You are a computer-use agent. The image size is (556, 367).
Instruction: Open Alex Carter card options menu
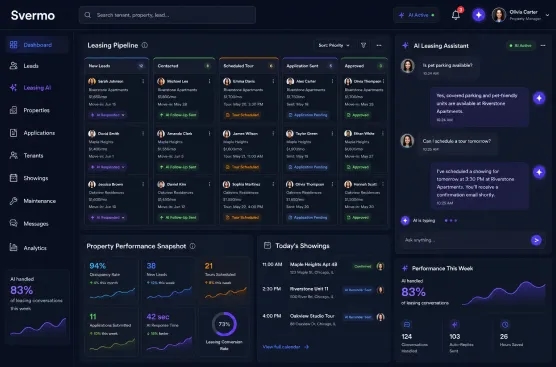coord(332,82)
